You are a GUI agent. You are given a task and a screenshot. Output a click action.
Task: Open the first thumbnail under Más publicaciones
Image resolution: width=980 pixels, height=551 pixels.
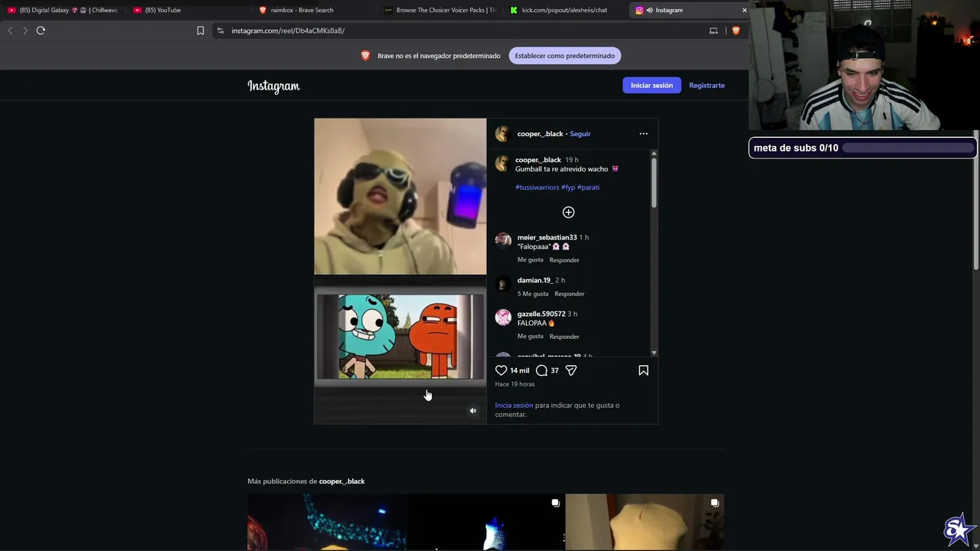coord(327,522)
